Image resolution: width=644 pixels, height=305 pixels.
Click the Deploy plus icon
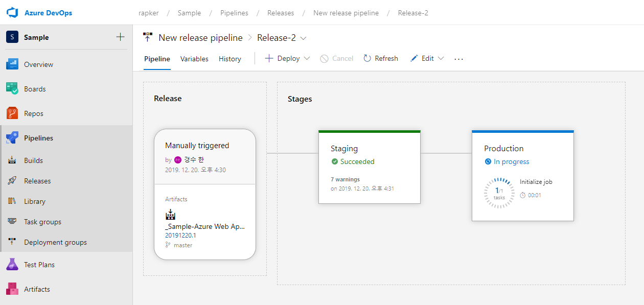pyautogui.click(x=269, y=58)
